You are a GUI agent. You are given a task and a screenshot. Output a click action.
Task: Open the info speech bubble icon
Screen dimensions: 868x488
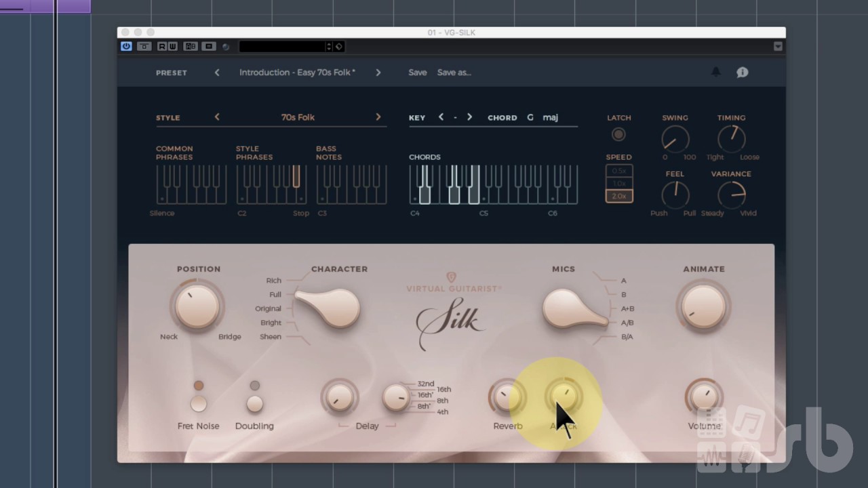click(x=743, y=72)
